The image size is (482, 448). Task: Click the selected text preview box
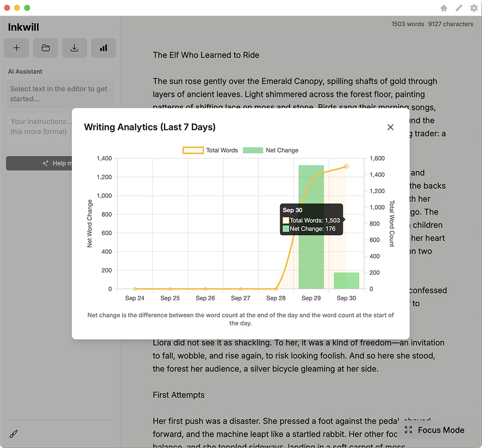click(x=59, y=94)
